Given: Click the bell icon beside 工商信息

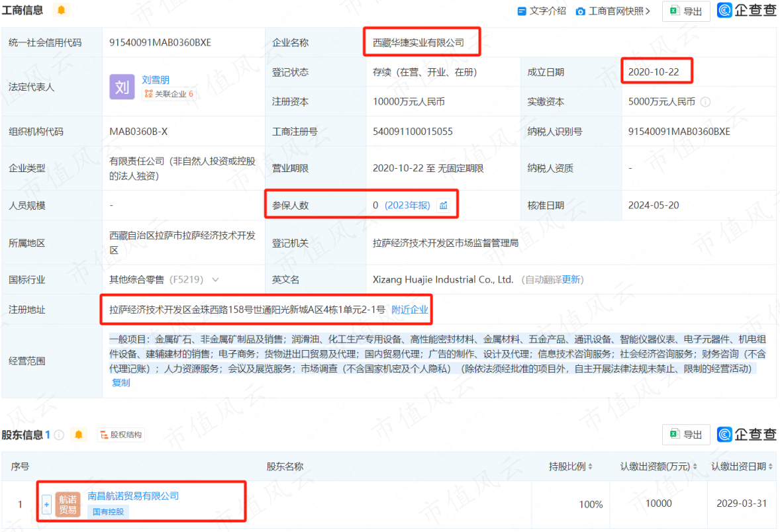Looking at the screenshot, I should click(x=61, y=10).
